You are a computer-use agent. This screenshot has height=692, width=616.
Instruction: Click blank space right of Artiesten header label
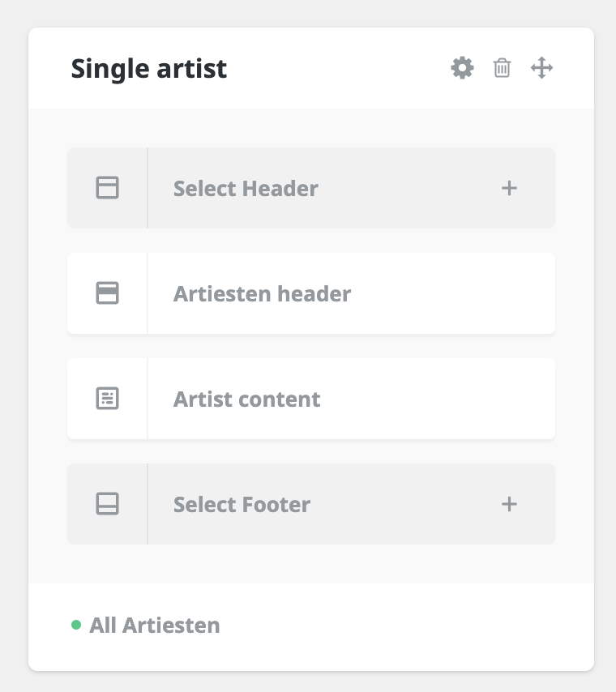[x=452, y=293]
